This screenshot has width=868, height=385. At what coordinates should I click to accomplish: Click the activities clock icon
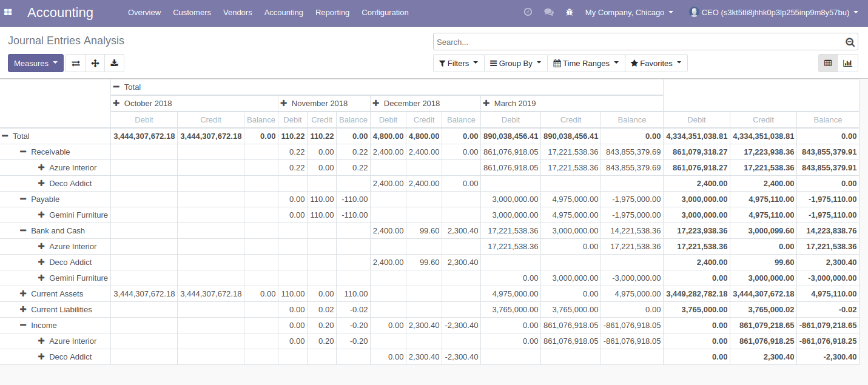(528, 12)
